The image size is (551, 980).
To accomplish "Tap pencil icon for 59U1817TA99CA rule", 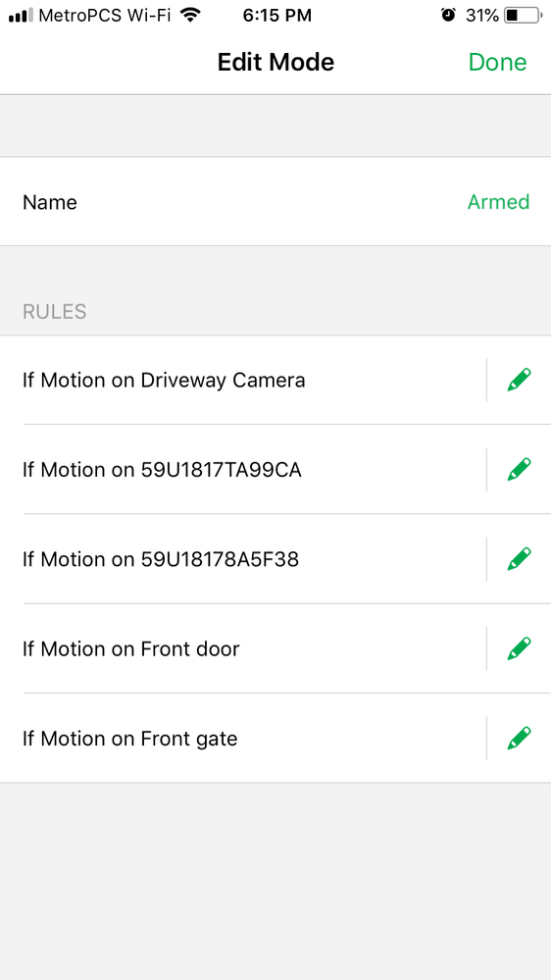I will click(x=520, y=469).
